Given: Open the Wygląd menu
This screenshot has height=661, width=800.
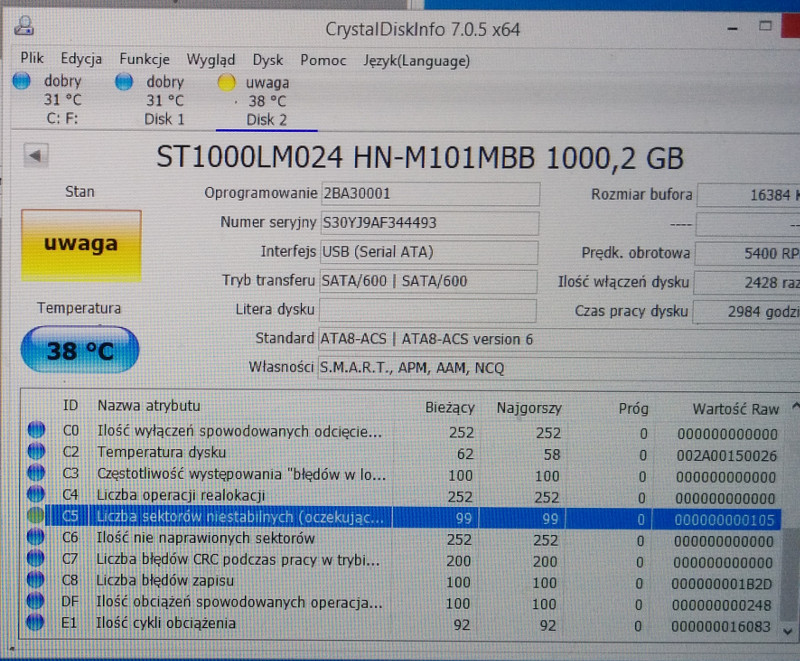Looking at the screenshot, I should pyautogui.click(x=211, y=60).
